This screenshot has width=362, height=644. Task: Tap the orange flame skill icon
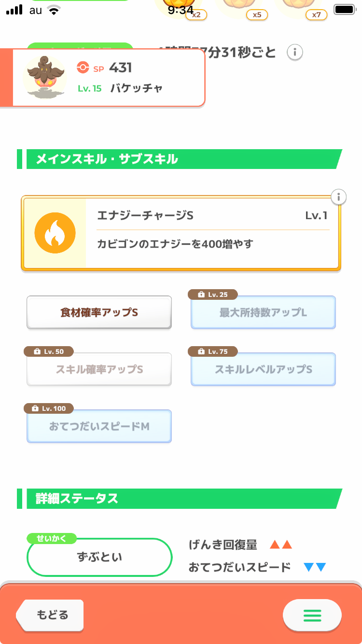pos(55,234)
